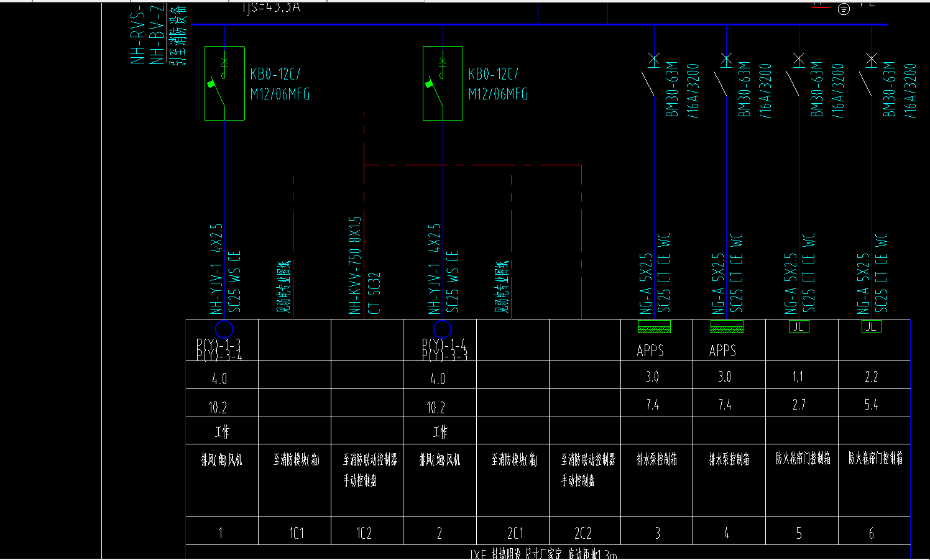Select the green hatched box in column 3
Screen dimensions: 930x560
pyautogui.click(x=654, y=326)
